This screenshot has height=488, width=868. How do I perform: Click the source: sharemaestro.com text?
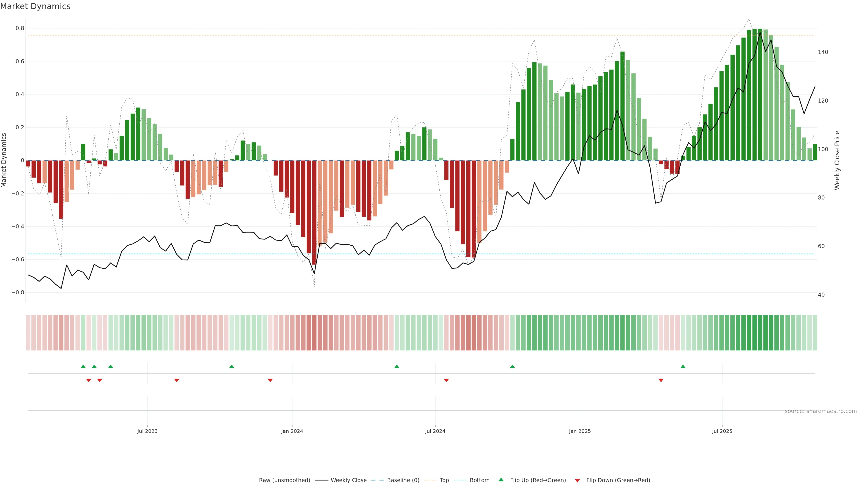pos(821,411)
